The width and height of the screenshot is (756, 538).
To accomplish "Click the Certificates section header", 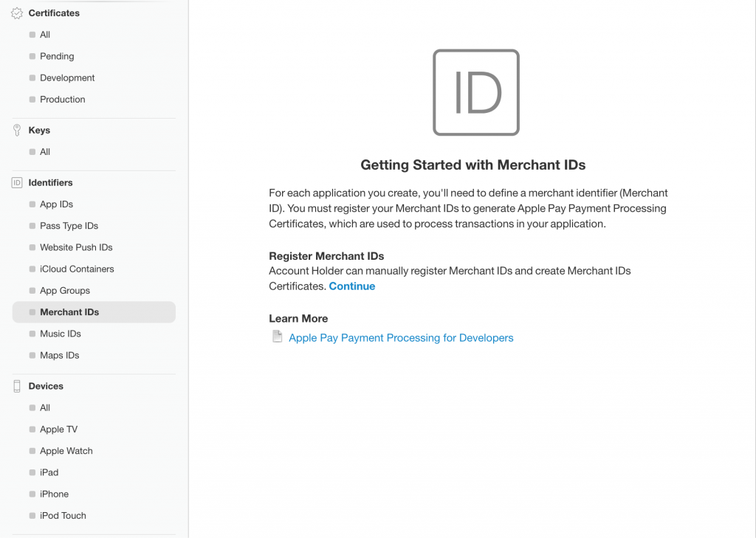I will 54,13.
